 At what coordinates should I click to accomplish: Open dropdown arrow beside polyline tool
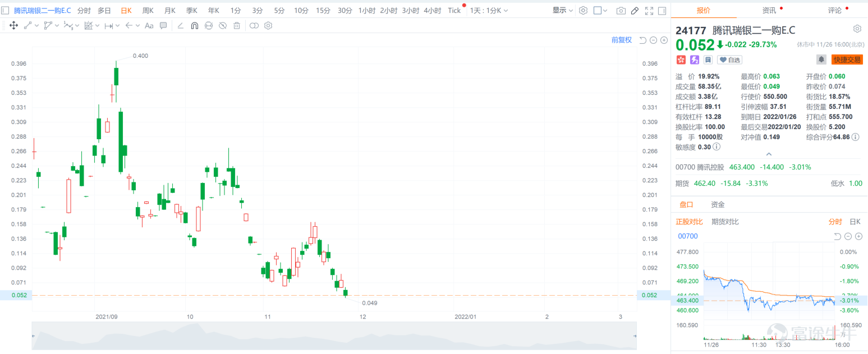click(57, 26)
